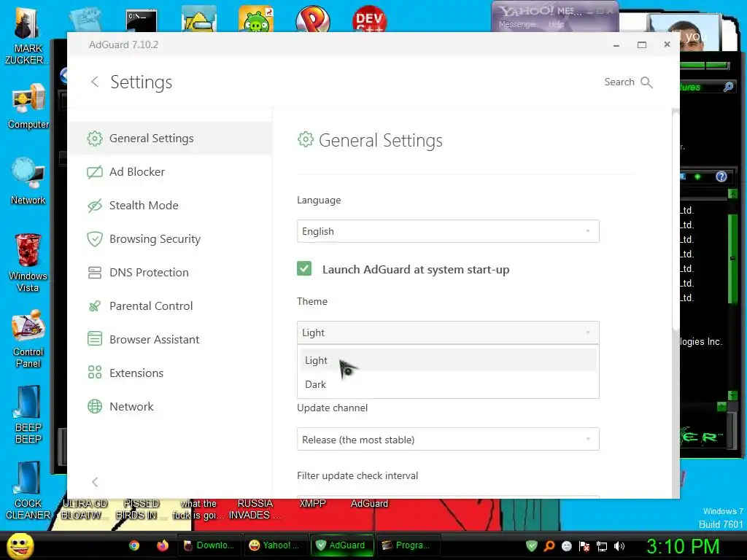The image size is (747, 560).
Task: Untick Launch AdGuard at system start-up
Action: point(304,269)
